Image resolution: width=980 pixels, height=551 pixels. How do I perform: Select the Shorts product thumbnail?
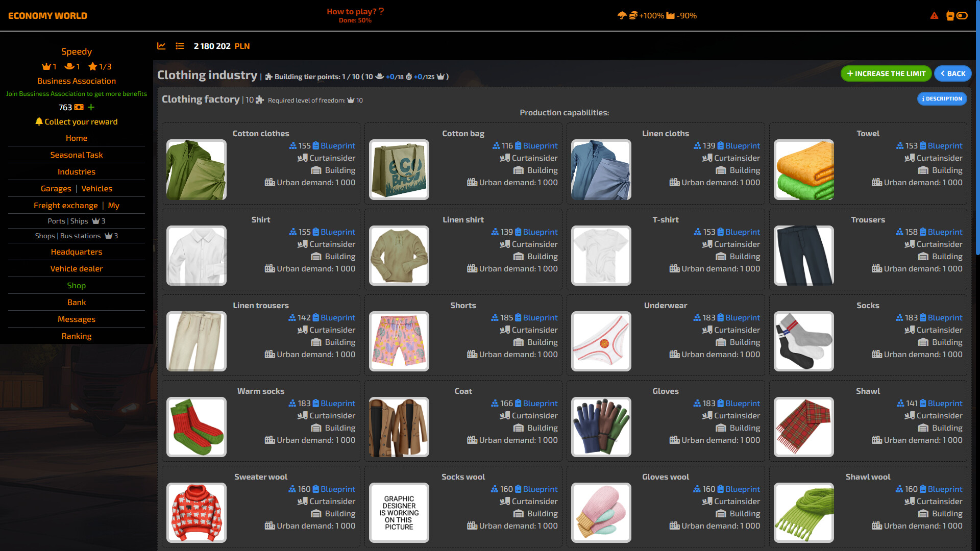pos(399,341)
